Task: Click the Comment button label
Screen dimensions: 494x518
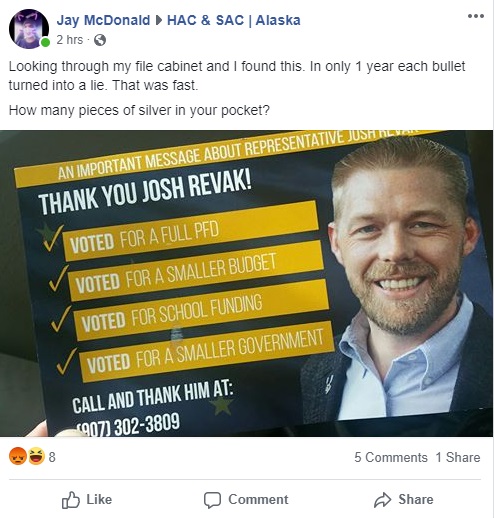Action: pyautogui.click(x=258, y=499)
